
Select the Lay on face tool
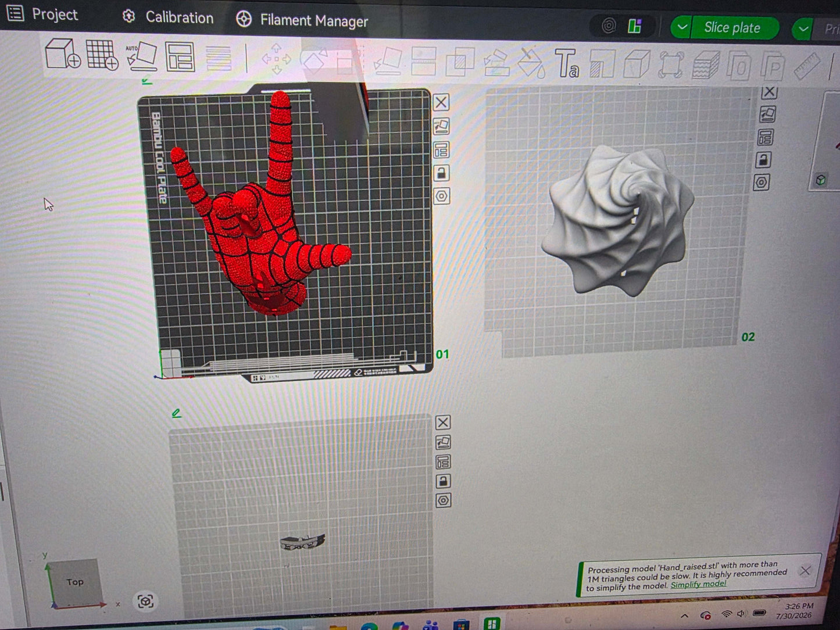point(388,60)
